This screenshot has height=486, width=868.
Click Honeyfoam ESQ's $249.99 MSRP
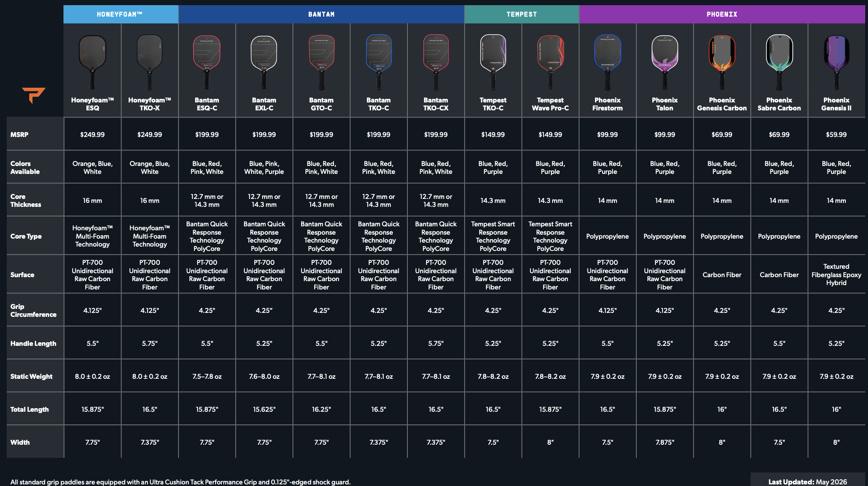click(92, 135)
